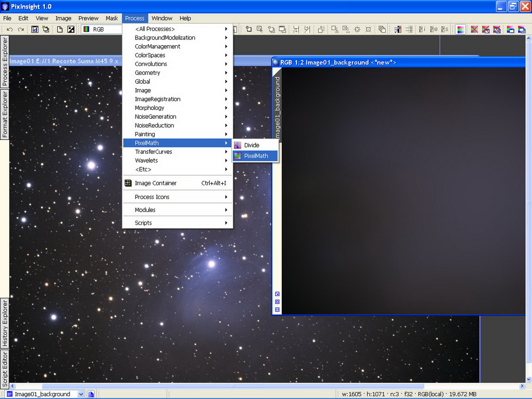This screenshot has height=399, width=532.
Task: Expand the All Processes submenu
Action: tap(178, 29)
